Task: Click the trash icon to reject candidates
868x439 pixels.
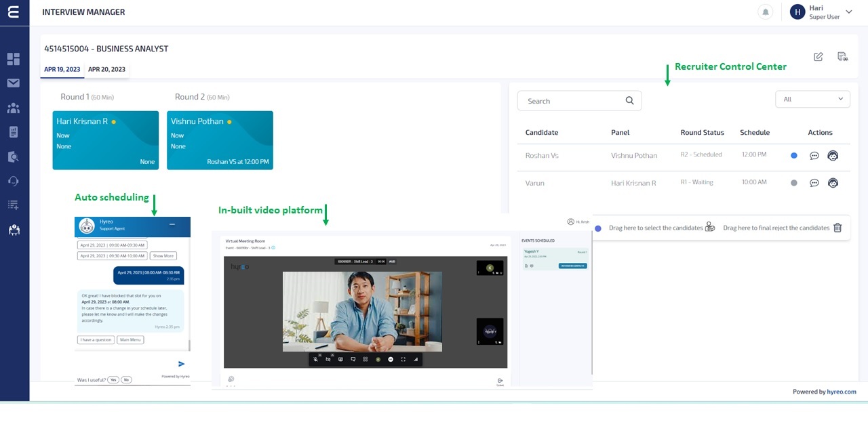Action: [x=837, y=228]
